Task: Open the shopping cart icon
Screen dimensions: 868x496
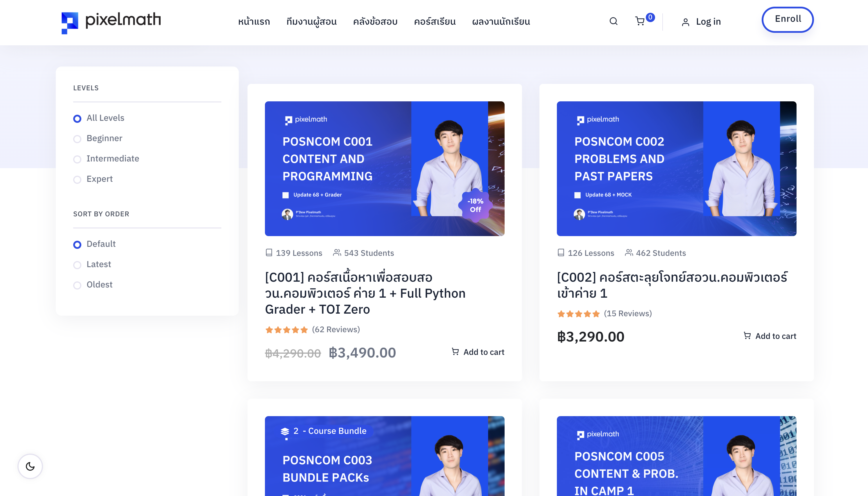Action: [640, 21]
